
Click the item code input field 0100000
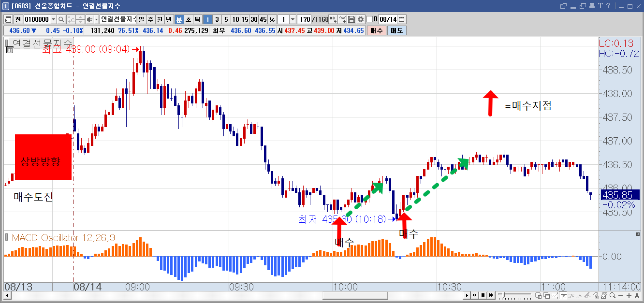[36, 19]
